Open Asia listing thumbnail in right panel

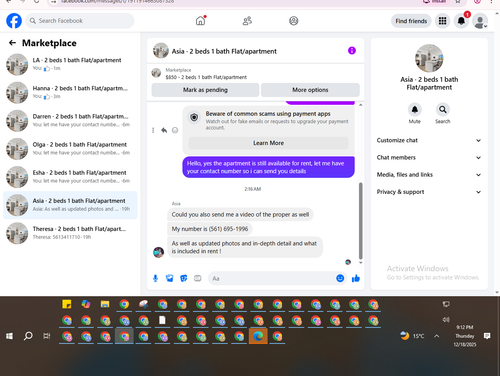pos(429,58)
